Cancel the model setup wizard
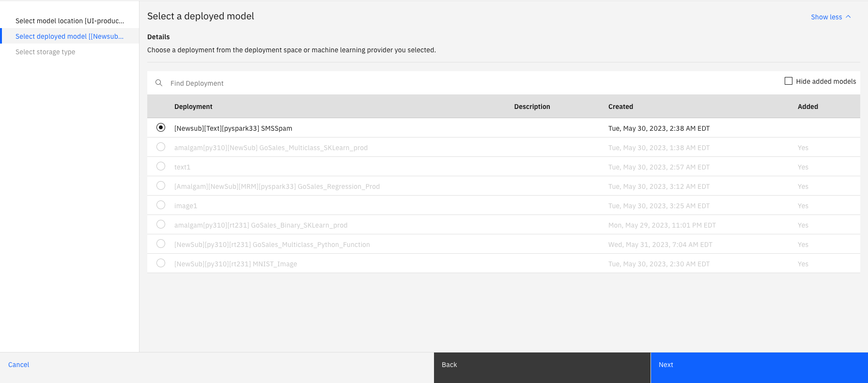 click(x=19, y=365)
